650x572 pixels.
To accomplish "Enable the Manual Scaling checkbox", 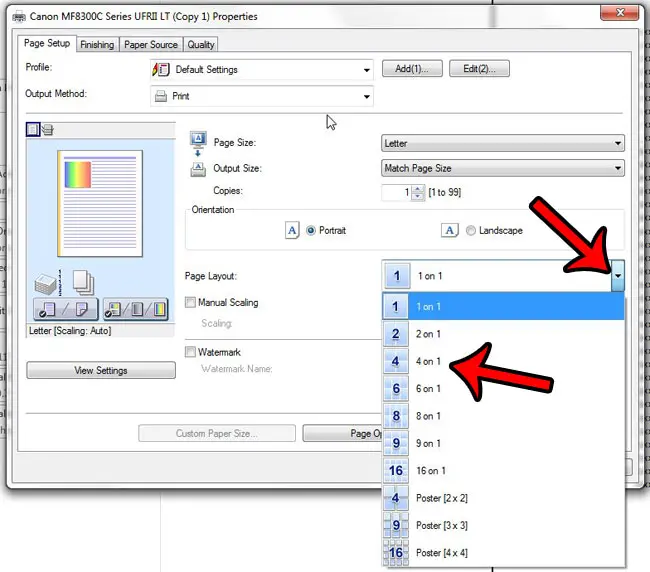I will tap(190, 303).
